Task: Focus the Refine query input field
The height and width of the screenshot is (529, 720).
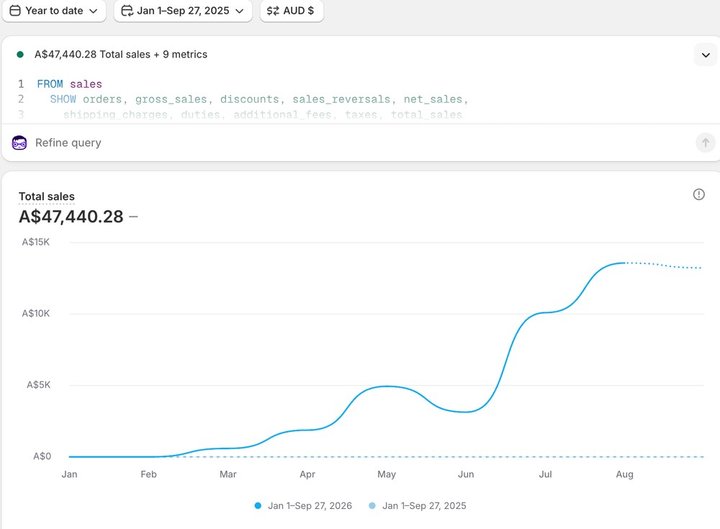Action: click(x=362, y=143)
